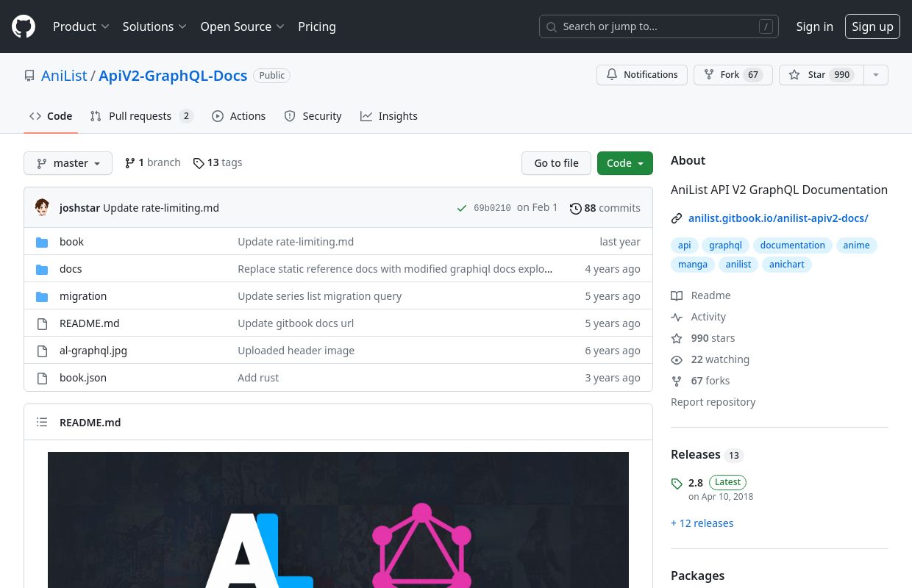Open the green Code dropdown
Viewport: 912px width, 588px height.
tap(625, 163)
